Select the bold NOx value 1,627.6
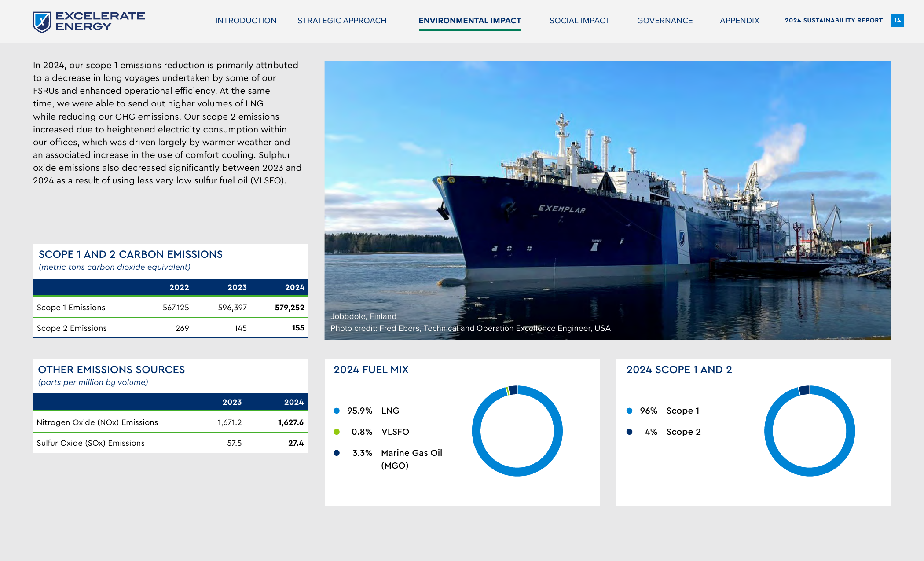This screenshot has height=561, width=924. 291,422
